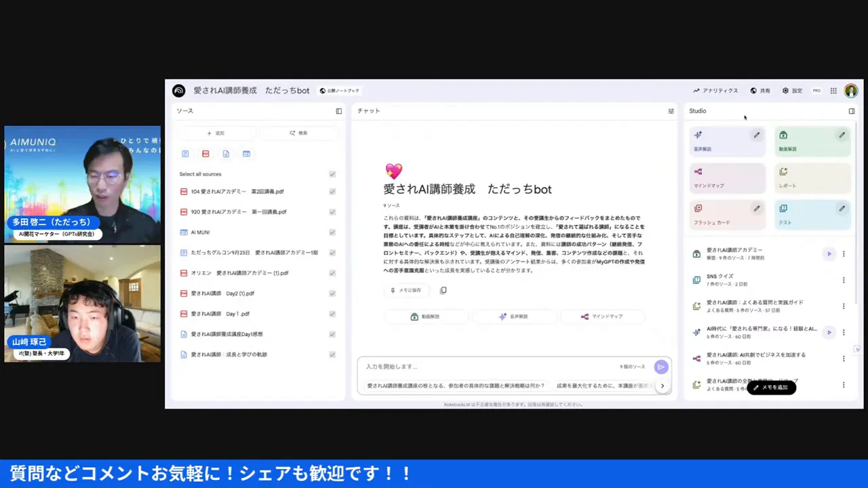
Task: Filter sources by PDF type icon
Action: pyautogui.click(x=205, y=154)
